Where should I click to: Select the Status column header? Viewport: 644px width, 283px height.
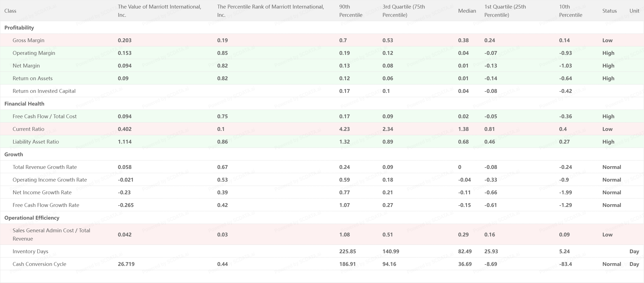[609, 11]
